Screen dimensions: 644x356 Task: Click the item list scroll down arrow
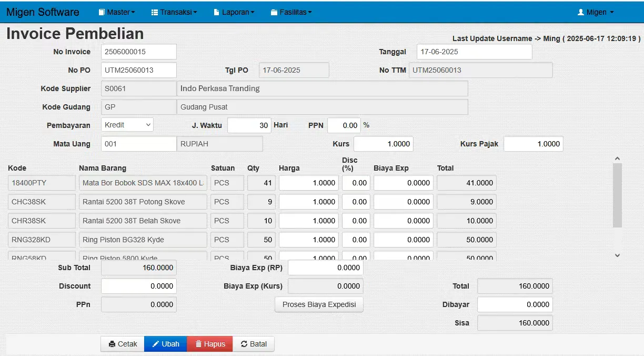(618, 255)
